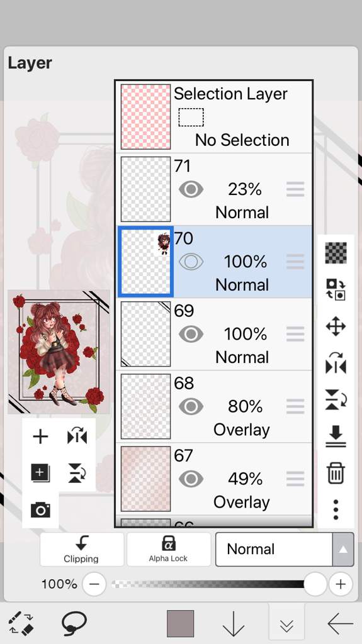
Task: Select layer 69 in the list
Action: coord(214,335)
